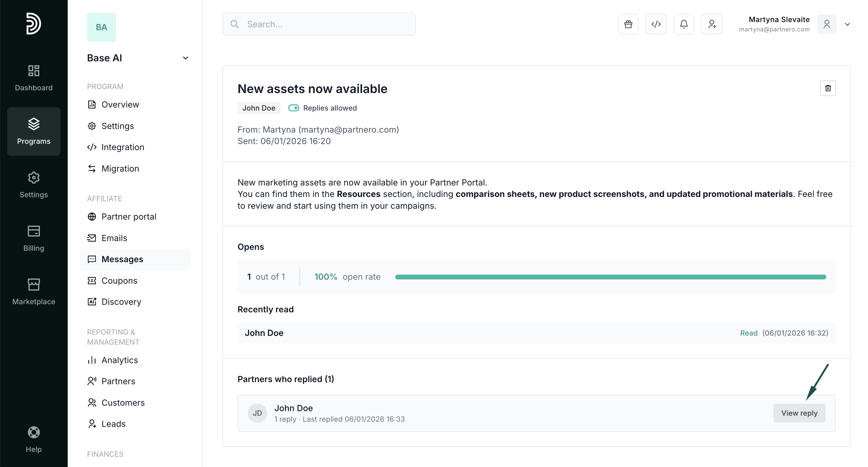Click the Partnero logo at top left
Viewport: 868px width, 467px height.
34,24
